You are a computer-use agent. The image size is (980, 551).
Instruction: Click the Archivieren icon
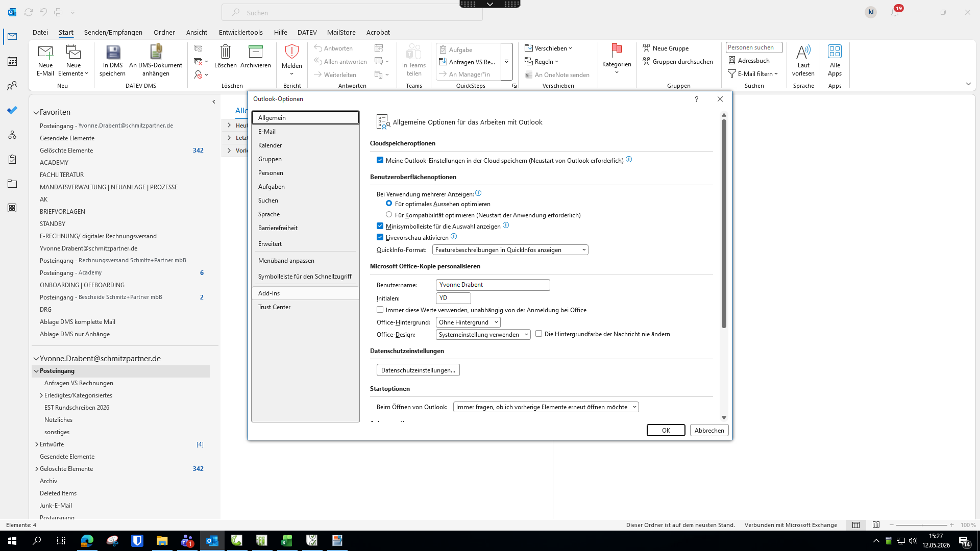[x=255, y=52]
